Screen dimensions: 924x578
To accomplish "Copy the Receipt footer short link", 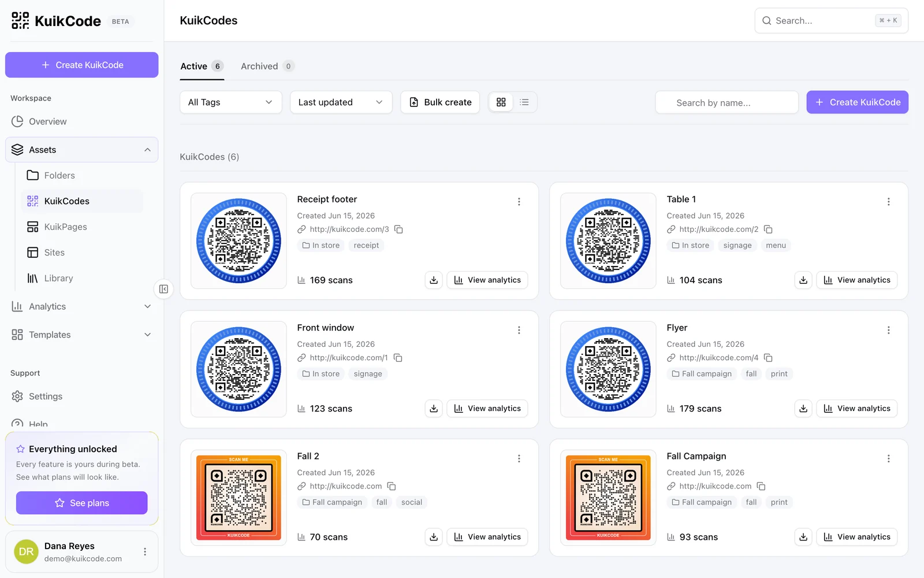I will coord(398,229).
